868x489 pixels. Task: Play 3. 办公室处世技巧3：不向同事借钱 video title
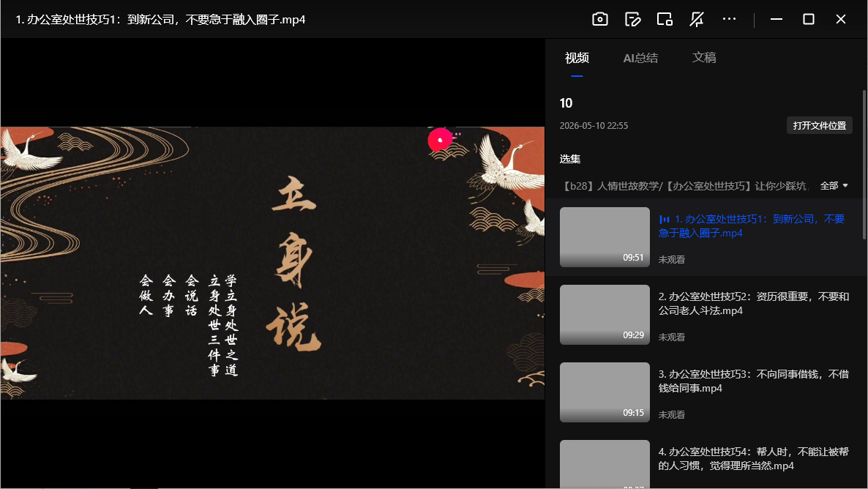(753, 381)
